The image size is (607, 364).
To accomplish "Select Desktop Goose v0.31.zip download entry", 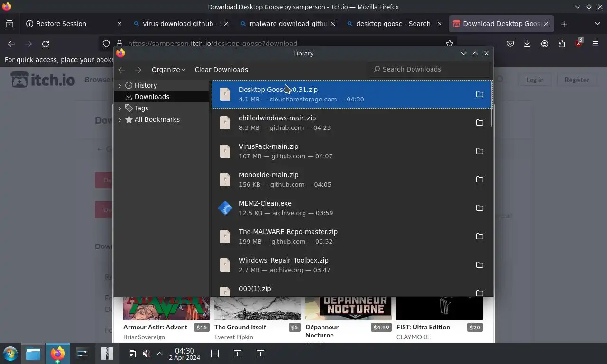I will tap(351, 94).
